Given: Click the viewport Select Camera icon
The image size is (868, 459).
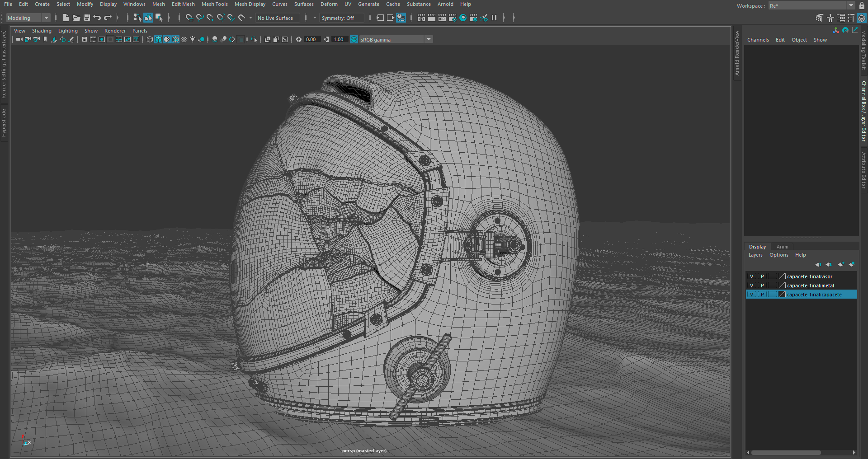Looking at the screenshot, I should point(19,39).
